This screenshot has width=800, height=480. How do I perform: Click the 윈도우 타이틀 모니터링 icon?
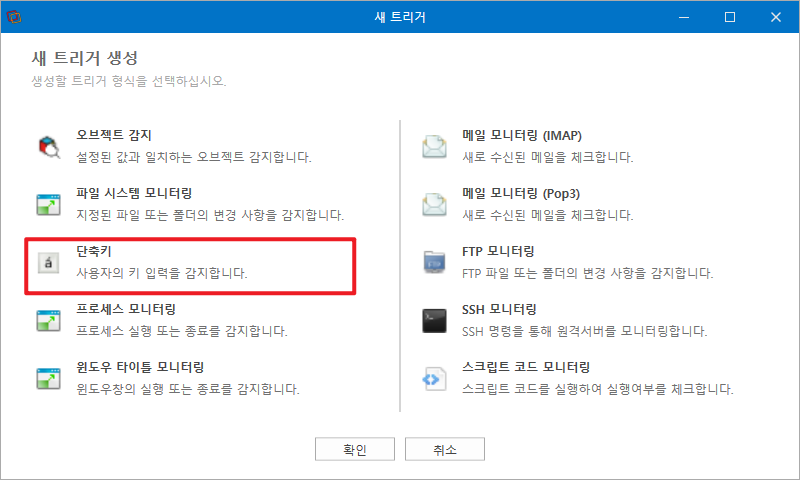click(48, 378)
